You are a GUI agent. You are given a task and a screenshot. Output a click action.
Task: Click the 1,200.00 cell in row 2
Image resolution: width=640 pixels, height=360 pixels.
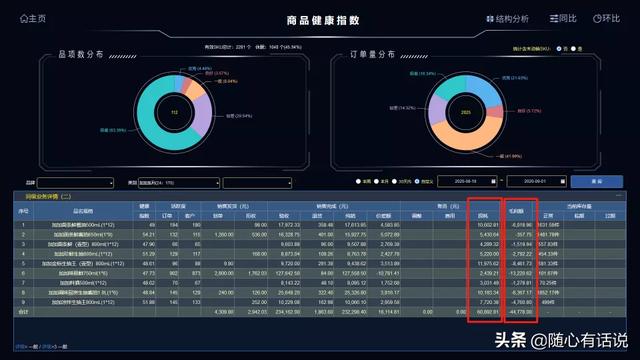point(224,235)
